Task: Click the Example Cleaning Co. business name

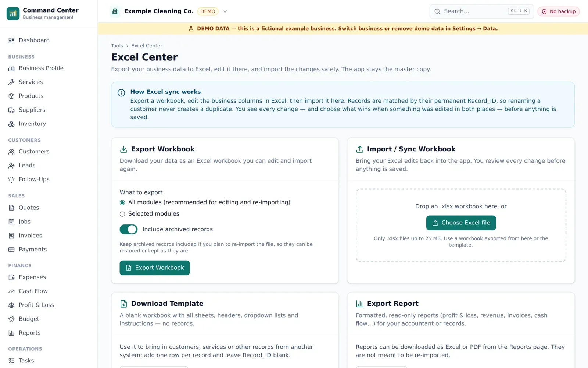Action: (159, 11)
